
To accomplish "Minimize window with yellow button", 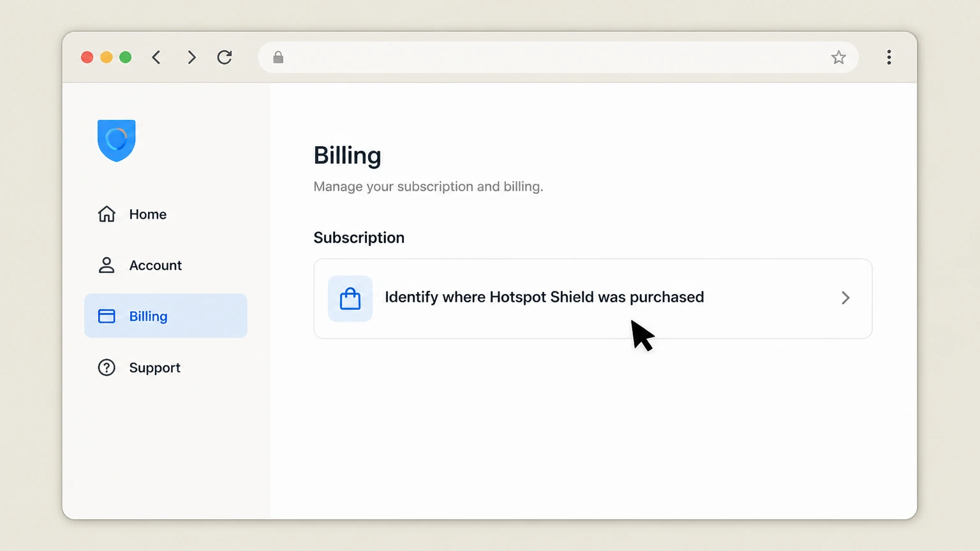I will 107,57.
